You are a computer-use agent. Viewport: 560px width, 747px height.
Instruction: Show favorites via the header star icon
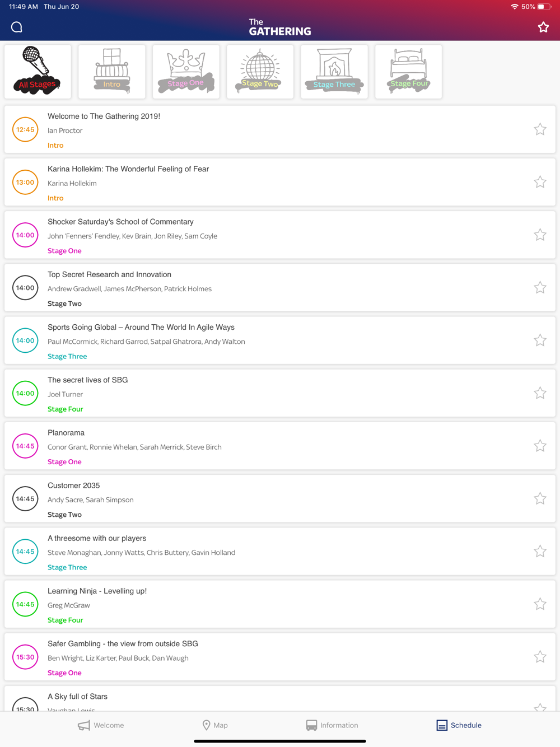point(543,27)
